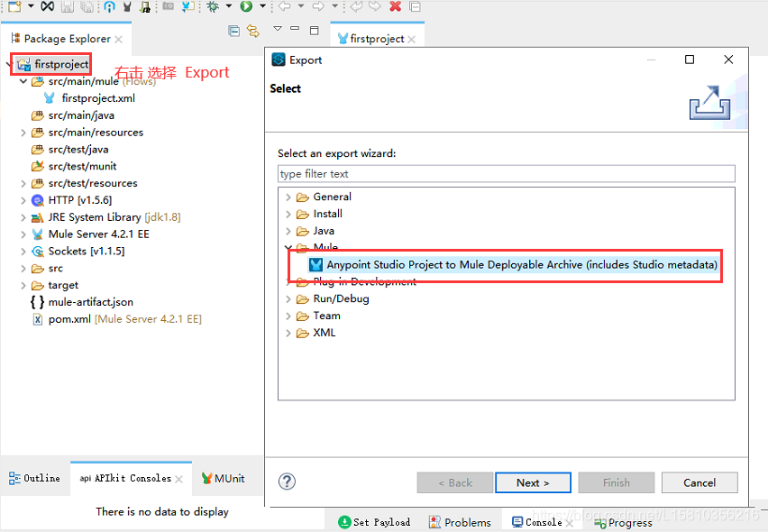The width and height of the screenshot is (768, 532).
Task: Toggle Link with Editor in Package Explorer
Action: click(x=252, y=31)
